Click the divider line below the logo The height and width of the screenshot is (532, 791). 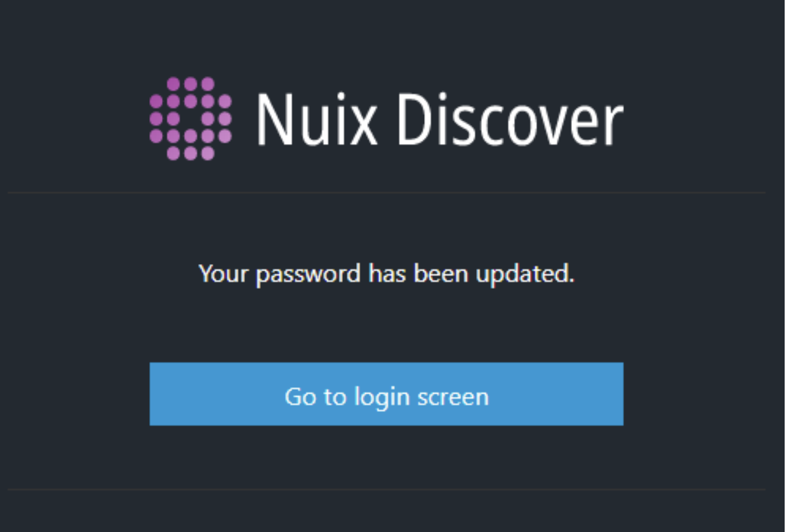click(386, 192)
